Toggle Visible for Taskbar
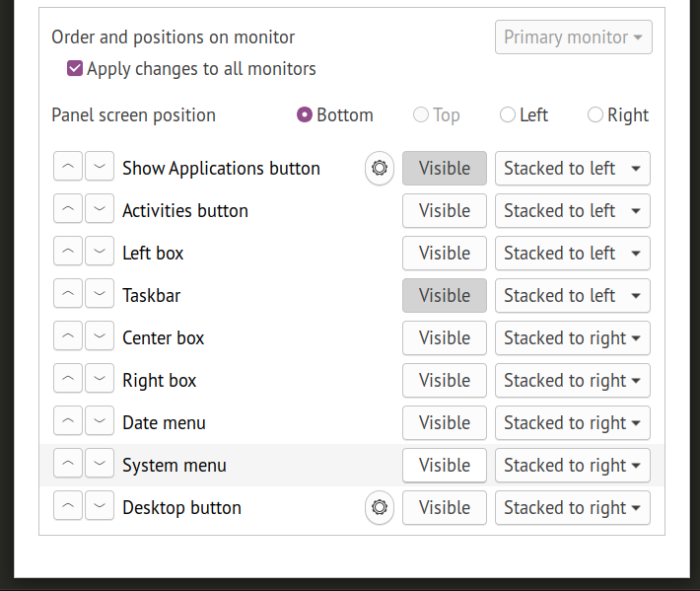 [445, 295]
